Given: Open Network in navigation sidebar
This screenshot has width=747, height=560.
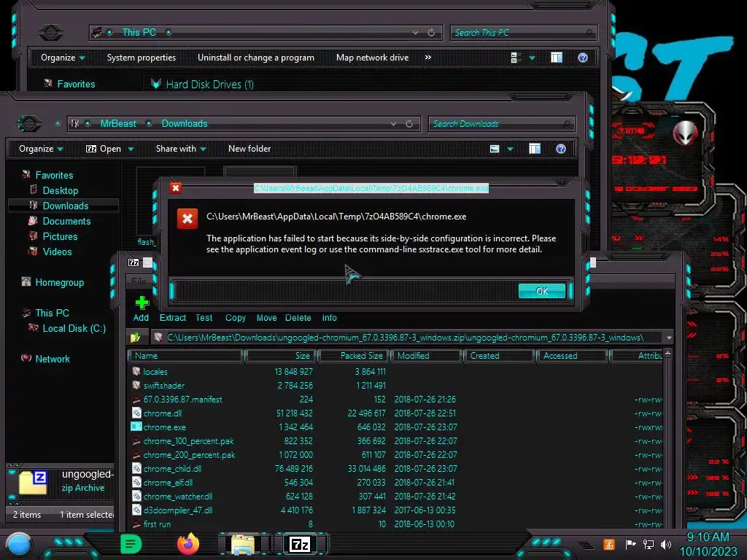Looking at the screenshot, I should tap(53, 359).
